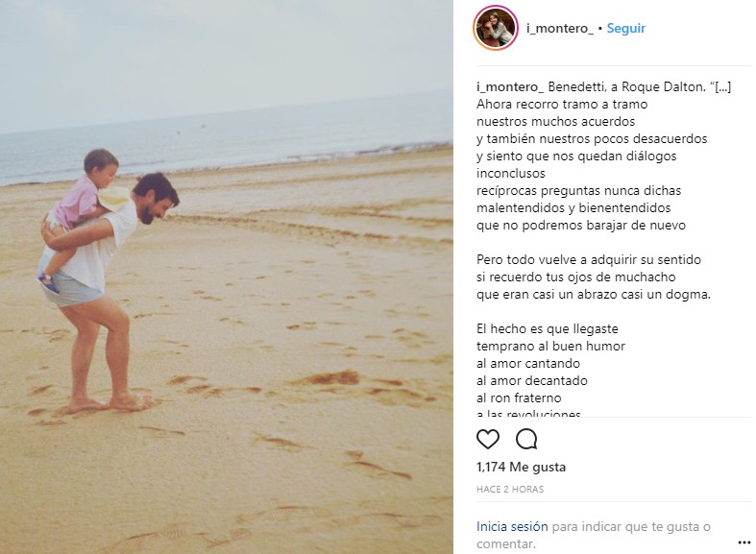Open the i_montero_ username starting the caption
756x554 pixels.
(x=510, y=87)
